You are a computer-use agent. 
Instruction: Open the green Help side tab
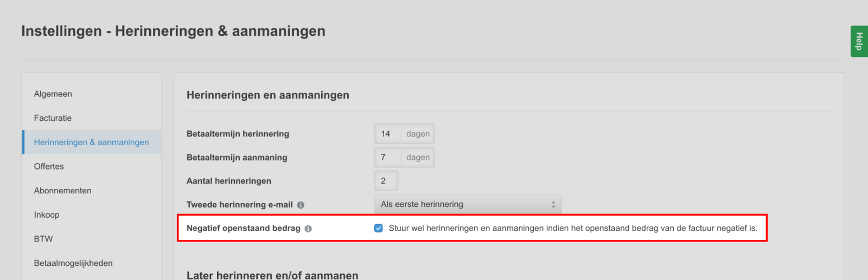(859, 41)
